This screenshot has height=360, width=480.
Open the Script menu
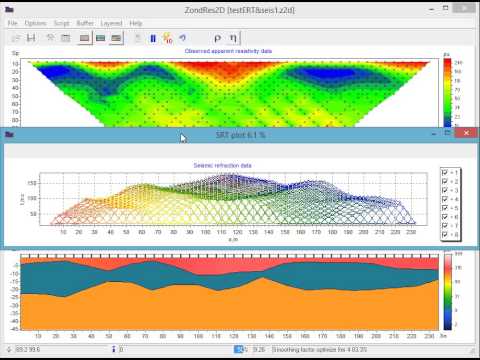(x=62, y=23)
